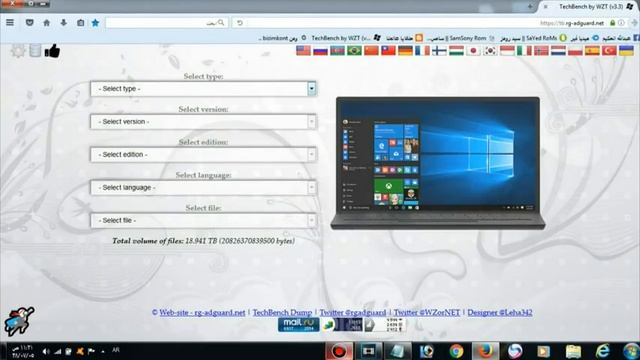Image resolution: width=640 pixels, height=360 pixels.
Task: Open the Twitter @WZorNET link
Action: pos(427,312)
